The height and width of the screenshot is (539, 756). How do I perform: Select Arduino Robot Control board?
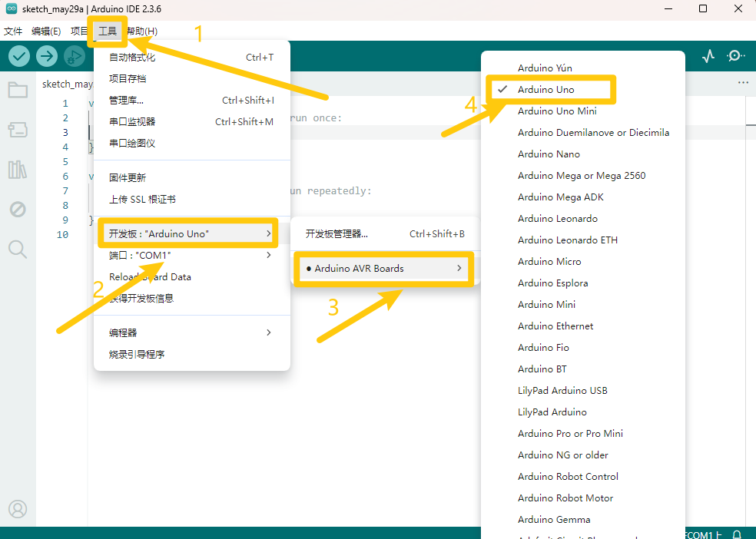(x=582, y=476)
